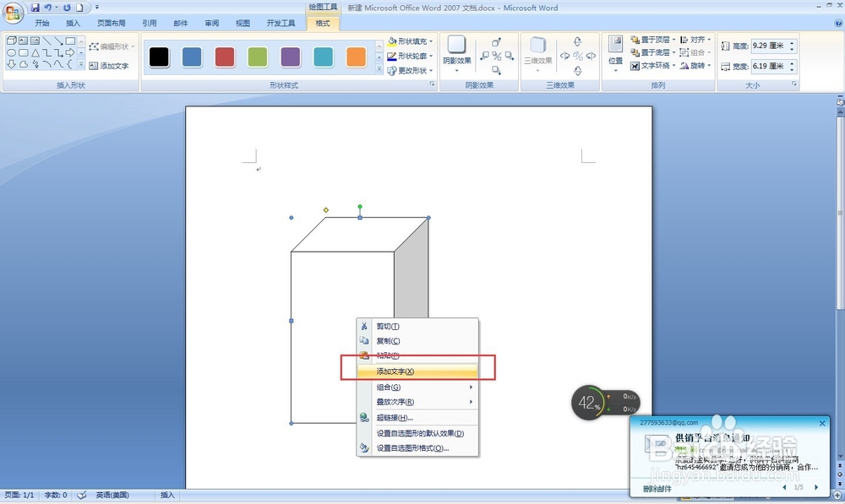Select the oval shape

(x=11, y=53)
